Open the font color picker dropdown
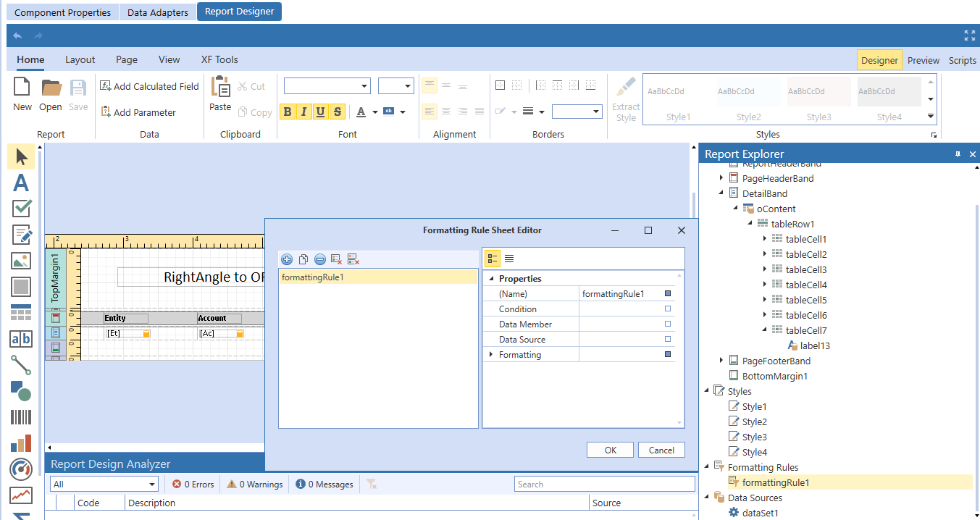The width and height of the screenshot is (980, 520). (x=375, y=112)
